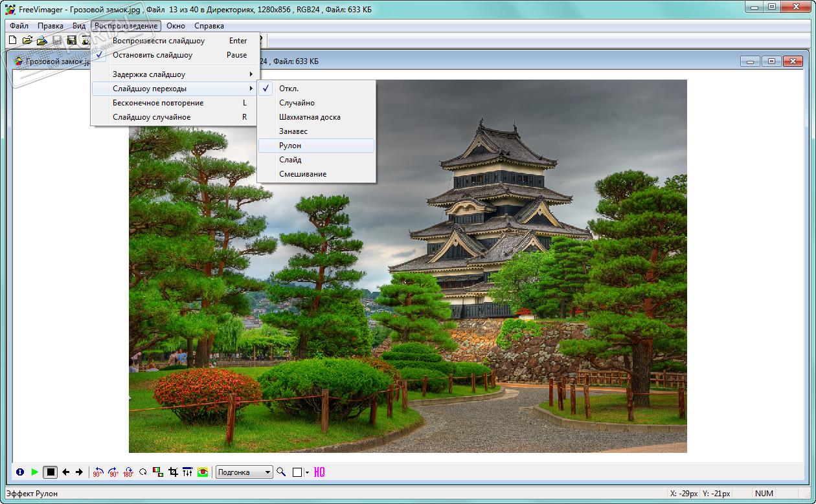Open the Правка menu
Screen dimensions: 816x504
(x=51, y=26)
